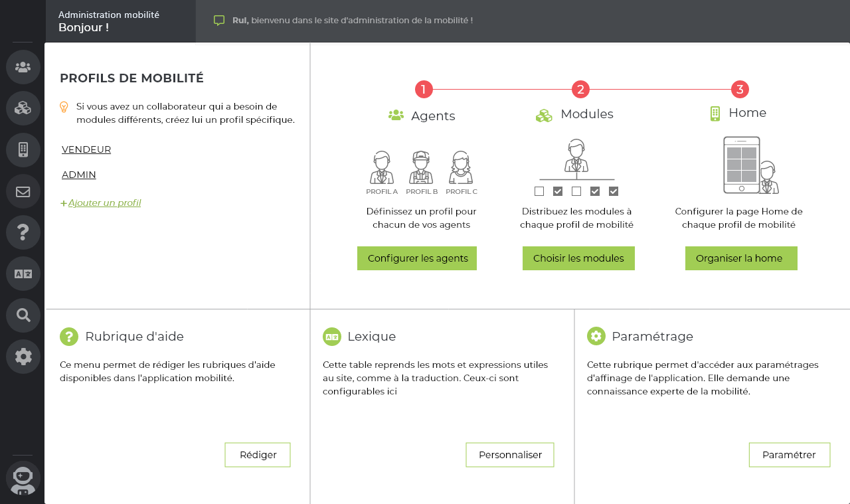Click the Rédiger button
The image size is (850, 504).
[258, 455]
